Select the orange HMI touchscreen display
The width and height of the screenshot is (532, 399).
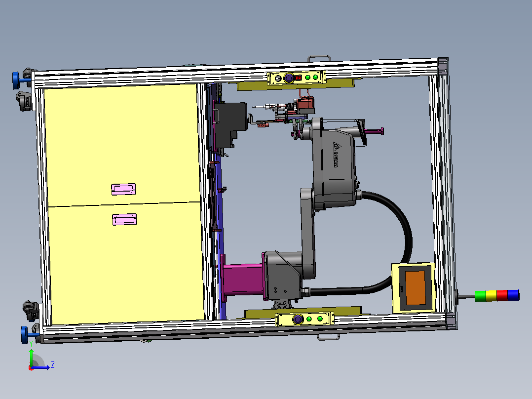(416, 288)
